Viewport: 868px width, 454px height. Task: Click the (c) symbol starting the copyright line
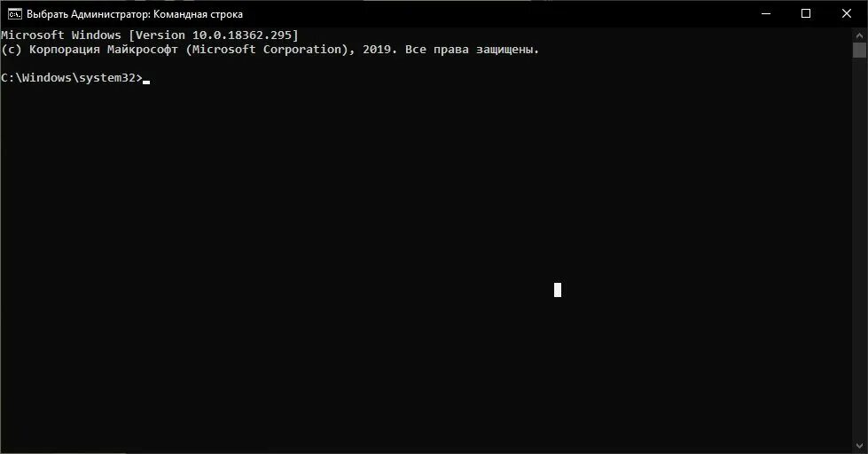point(11,50)
